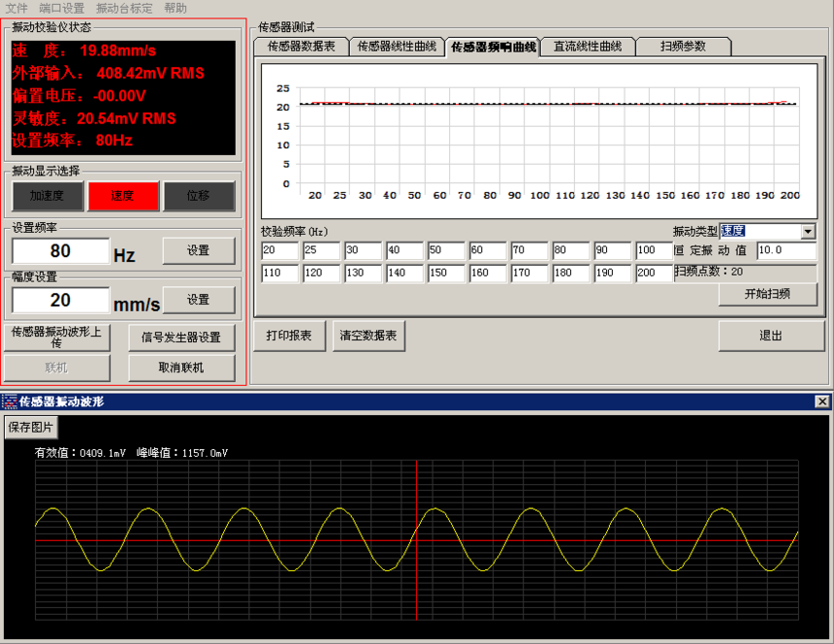Click the 打印报表 button
Image resolution: width=834 pixels, height=644 pixels.
coord(289,336)
